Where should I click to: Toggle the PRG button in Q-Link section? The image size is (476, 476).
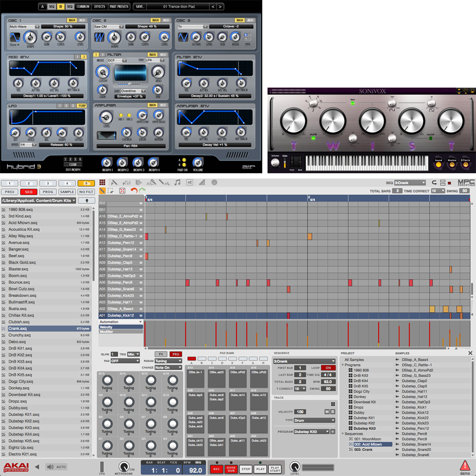pyautogui.click(x=176, y=354)
